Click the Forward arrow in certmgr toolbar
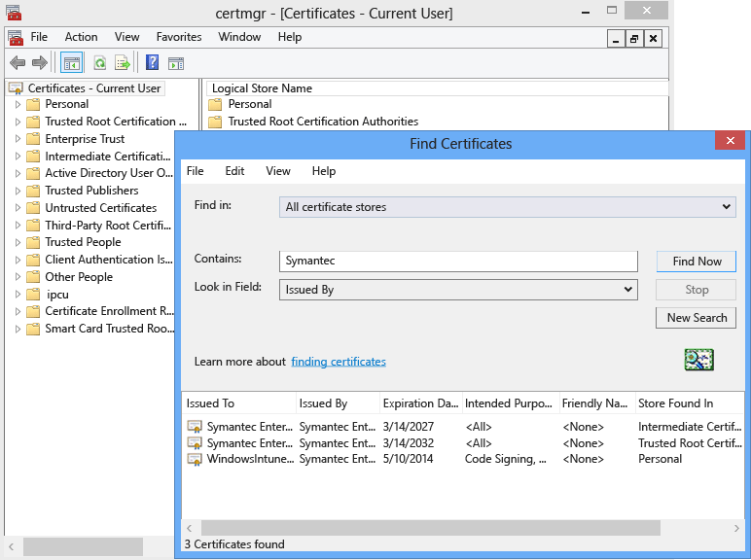 (40, 62)
